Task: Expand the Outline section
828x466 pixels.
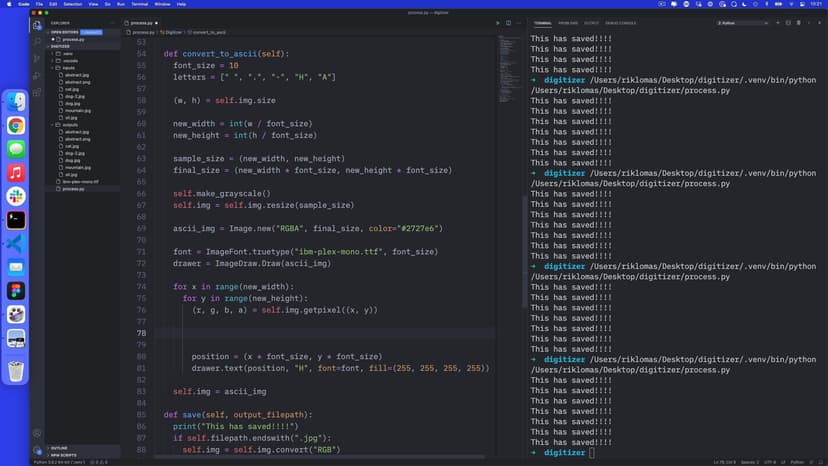Action: point(59,447)
